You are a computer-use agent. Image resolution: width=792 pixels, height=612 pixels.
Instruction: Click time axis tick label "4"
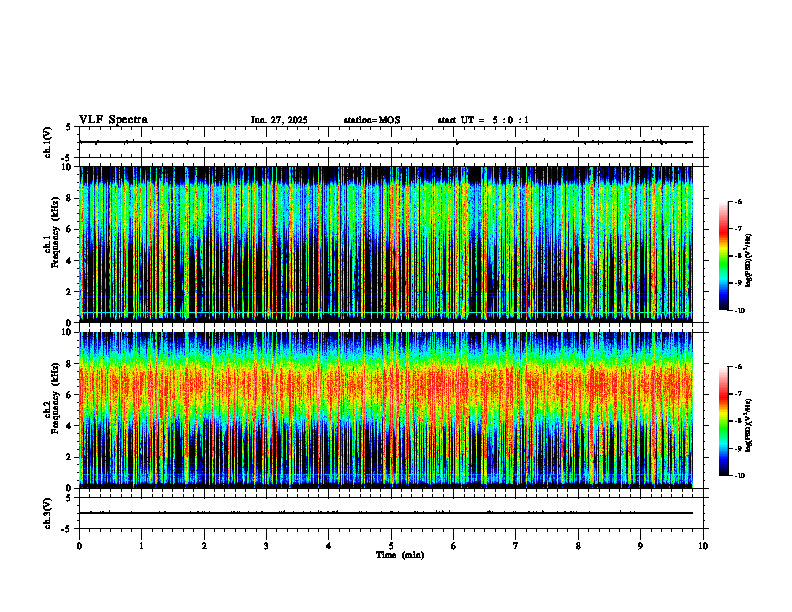(329, 546)
